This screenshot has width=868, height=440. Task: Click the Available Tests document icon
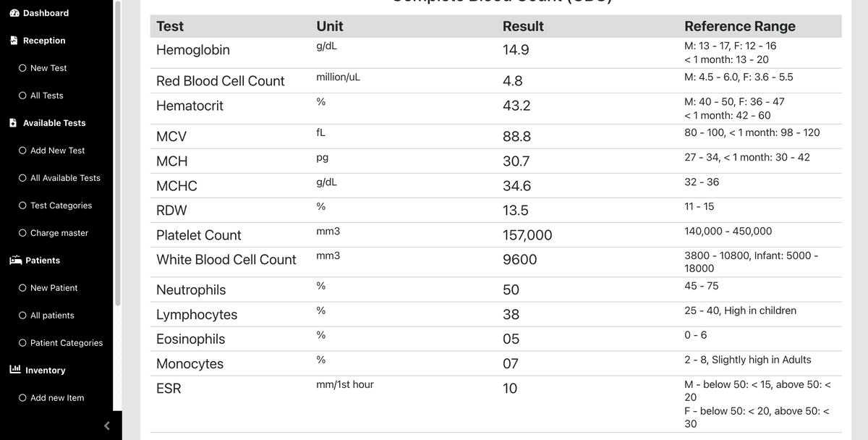coord(14,122)
